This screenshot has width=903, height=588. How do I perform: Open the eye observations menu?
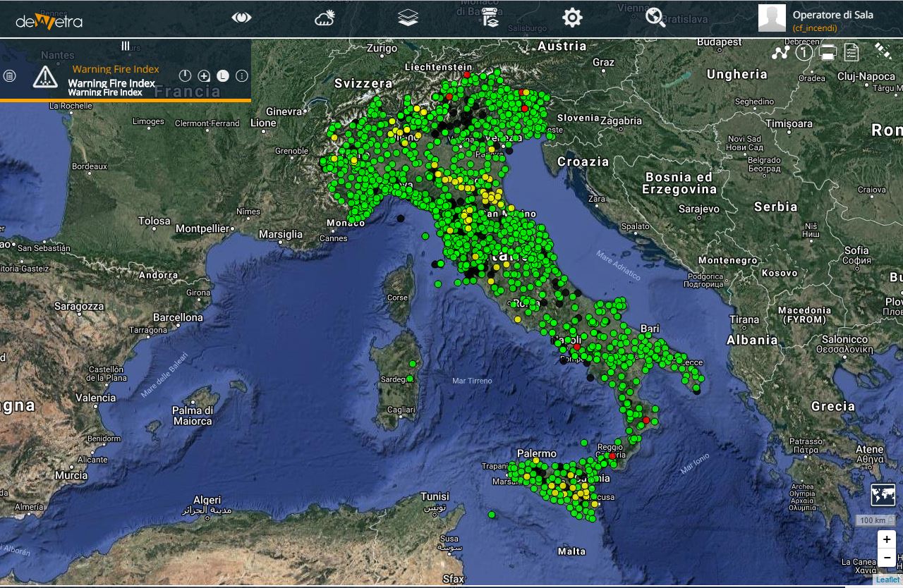[241, 17]
